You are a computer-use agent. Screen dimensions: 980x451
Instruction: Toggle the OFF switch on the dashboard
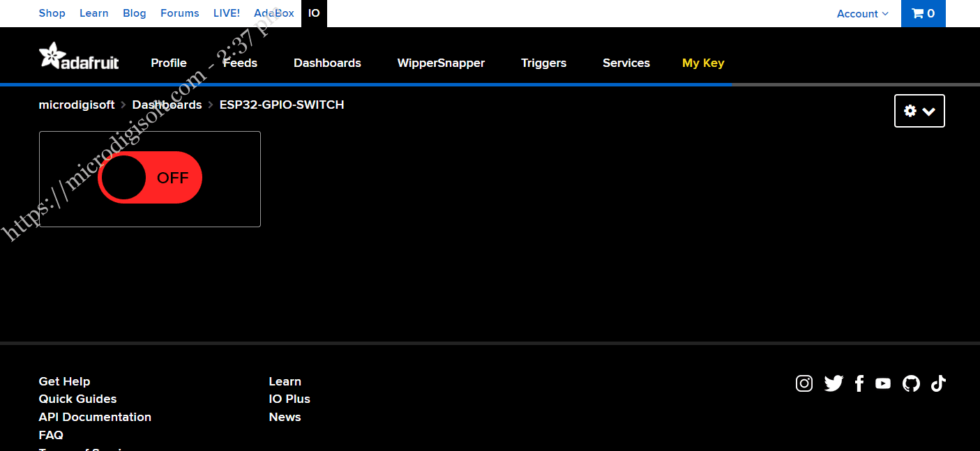[150, 178]
